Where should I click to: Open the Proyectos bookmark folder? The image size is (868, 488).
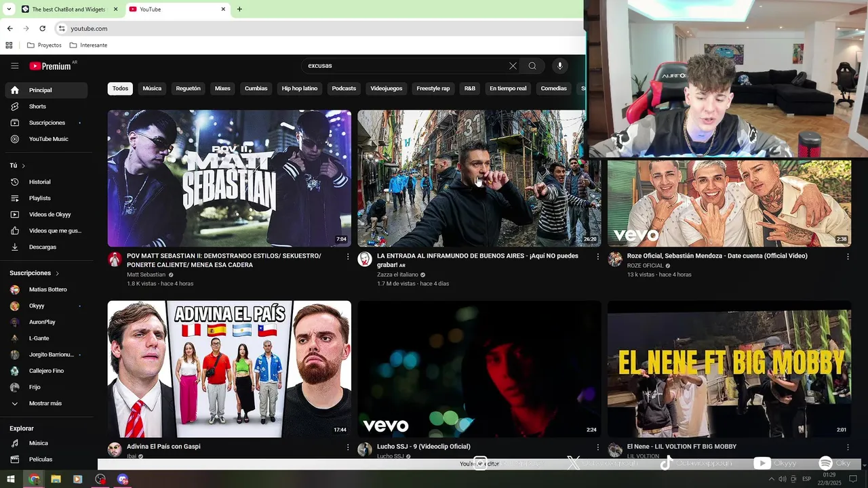click(x=44, y=45)
